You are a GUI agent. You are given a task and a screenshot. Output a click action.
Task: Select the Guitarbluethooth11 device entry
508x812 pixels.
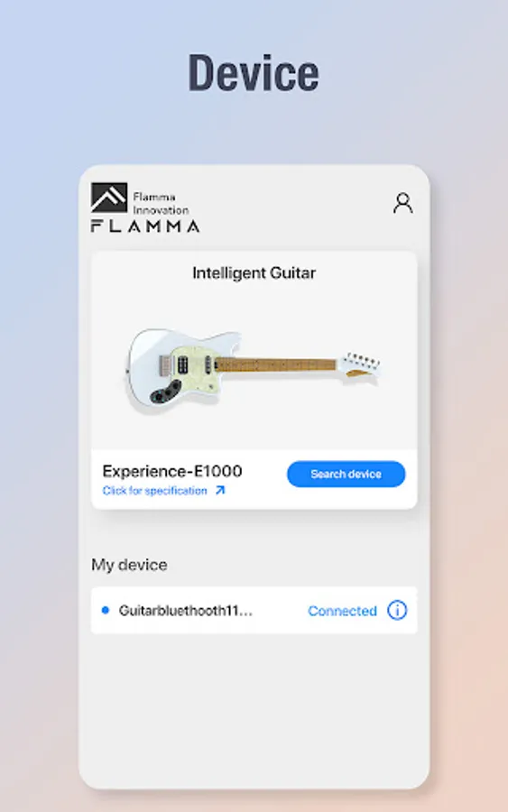pyautogui.click(x=254, y=610)
